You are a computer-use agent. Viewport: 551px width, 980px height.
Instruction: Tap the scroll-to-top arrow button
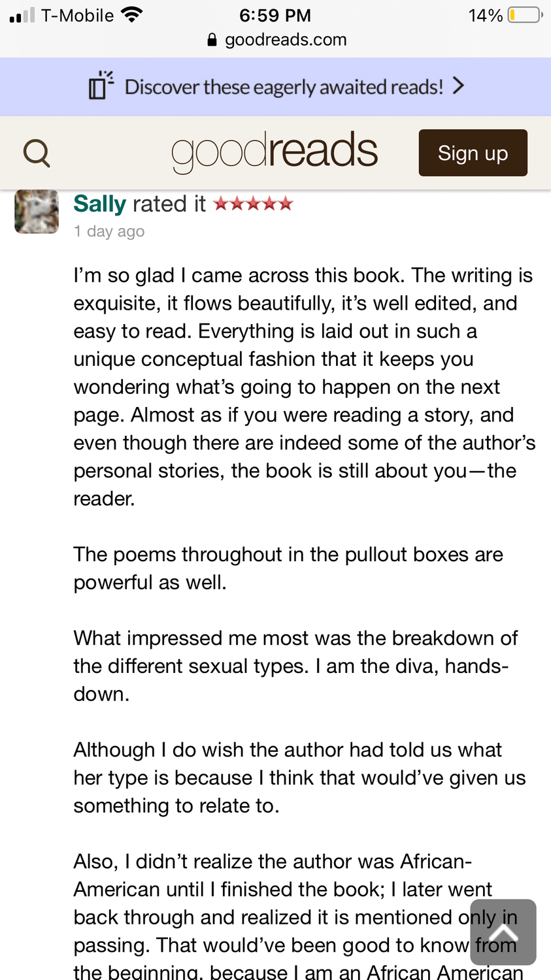[503, 932]
